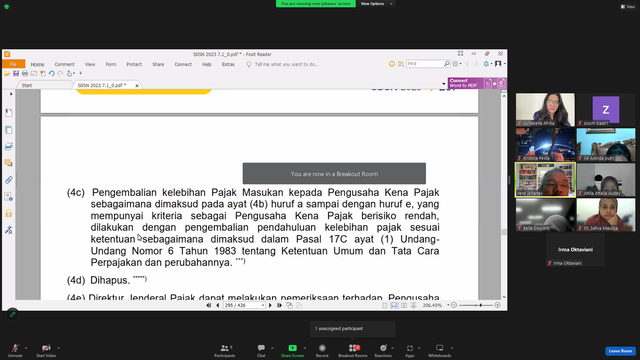The height and width of the screenshot is (360, 640).
Task: Open the zoom percentage dropdown 206.40%
Action: (x=448, y=305)
